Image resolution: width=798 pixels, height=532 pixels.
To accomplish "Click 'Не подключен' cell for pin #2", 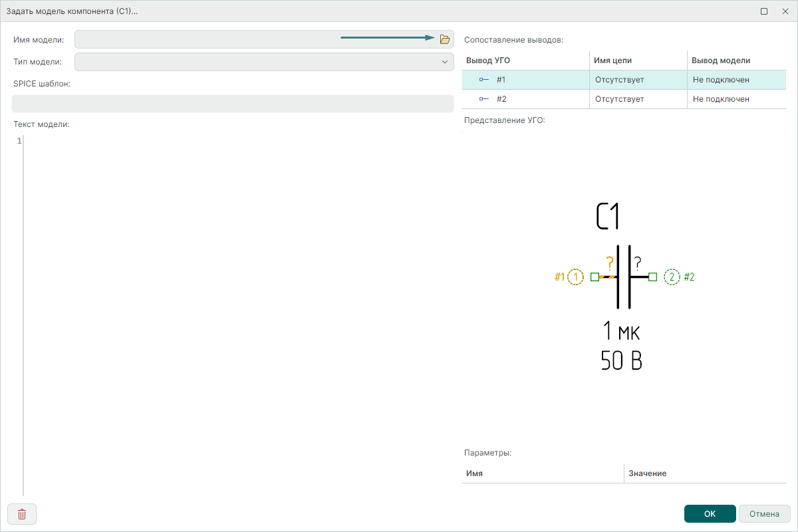I will [721, 99].
